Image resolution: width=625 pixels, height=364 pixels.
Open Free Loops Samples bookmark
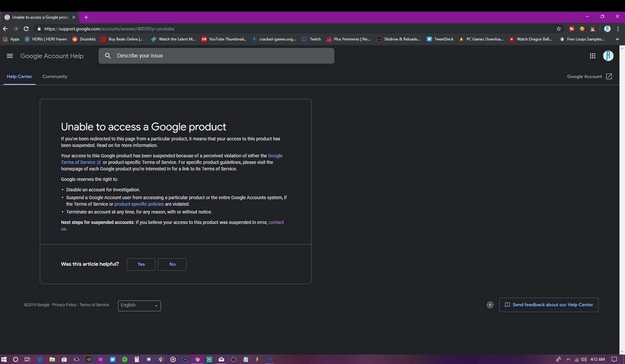coord(582,39)
